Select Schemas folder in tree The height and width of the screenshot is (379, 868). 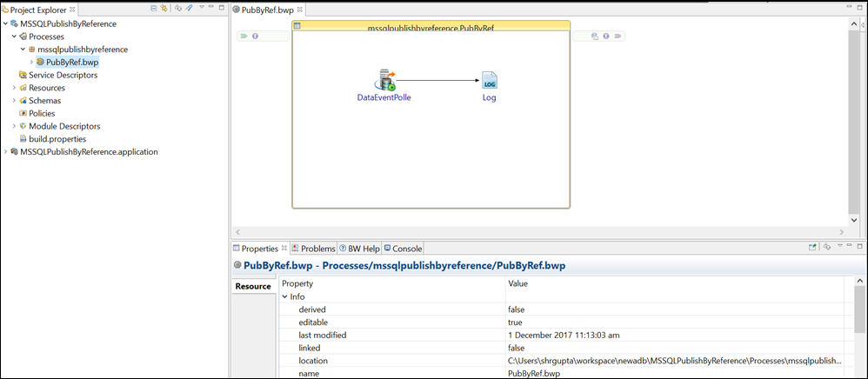45,101
